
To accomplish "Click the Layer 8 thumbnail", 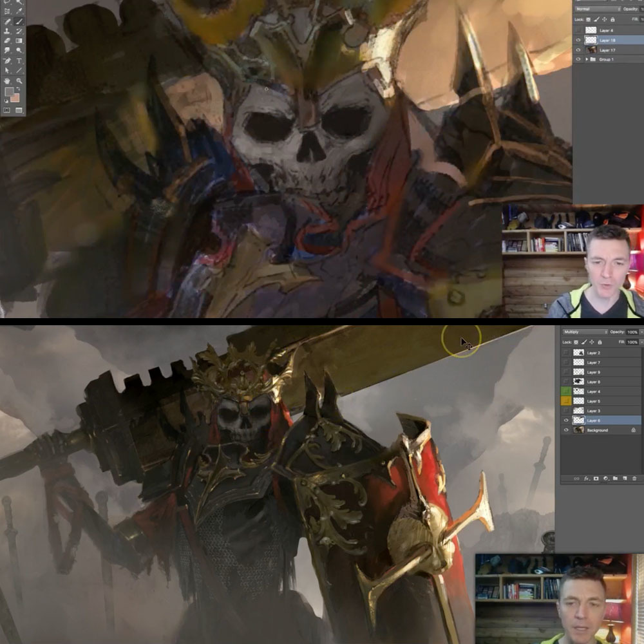I will 578,381.
